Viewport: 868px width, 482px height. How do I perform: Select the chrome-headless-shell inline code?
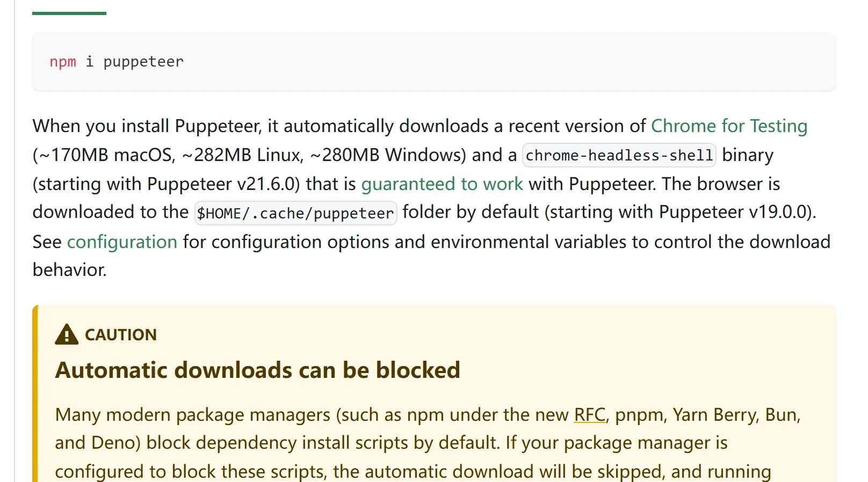click(619, 155)
